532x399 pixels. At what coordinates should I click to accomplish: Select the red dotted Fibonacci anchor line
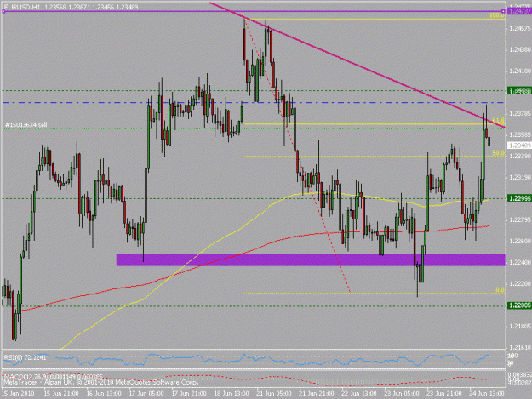pos(326,231)
